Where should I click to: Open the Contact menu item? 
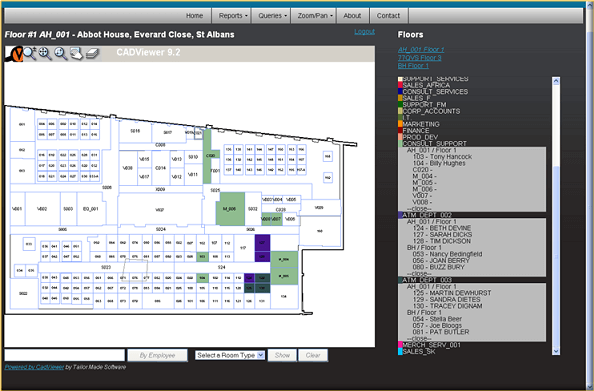[388, 16]
